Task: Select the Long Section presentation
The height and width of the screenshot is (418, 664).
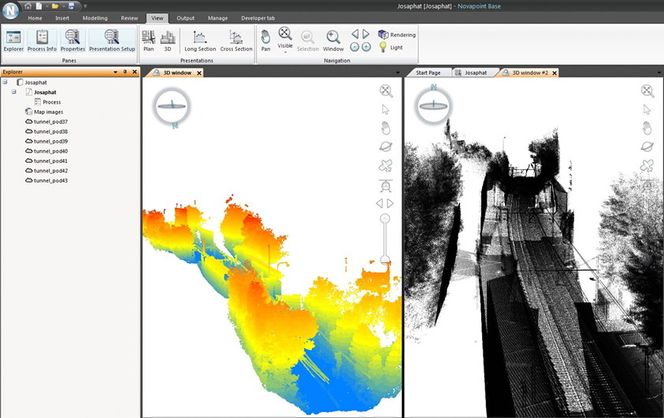Action: pyautogui.click(x=198, y=40)
